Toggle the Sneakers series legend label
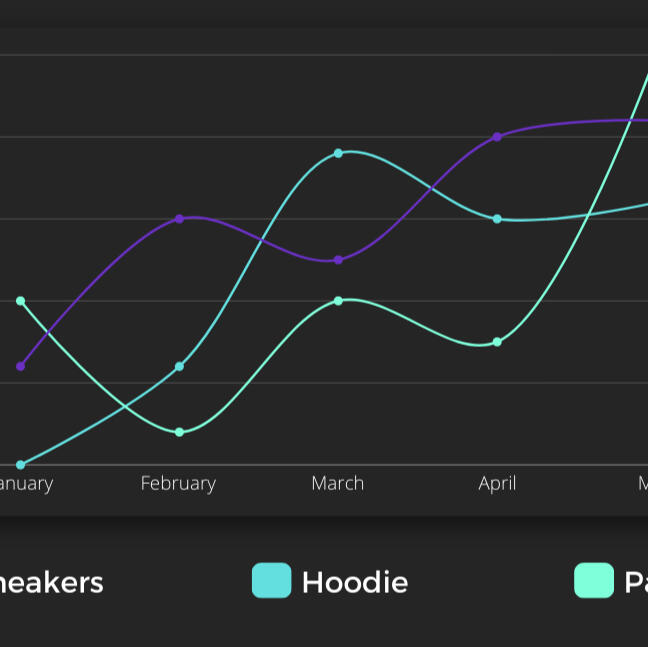The width and height of the screenshot is (648, 647). coord(52,583)
